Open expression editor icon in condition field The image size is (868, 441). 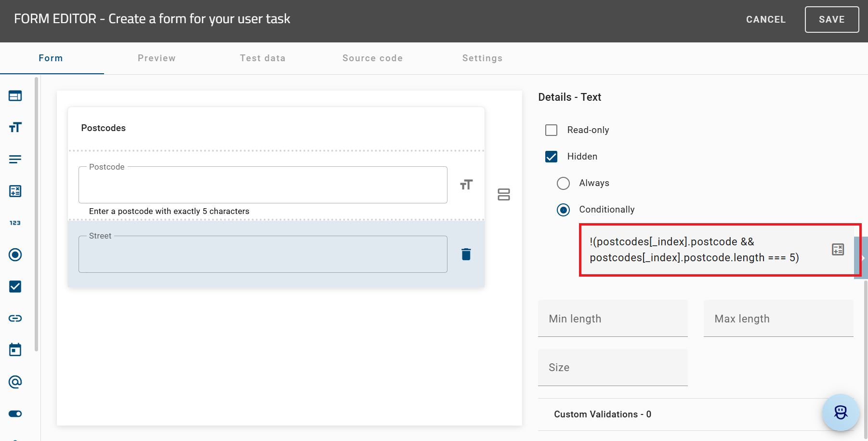pos(838,249)
